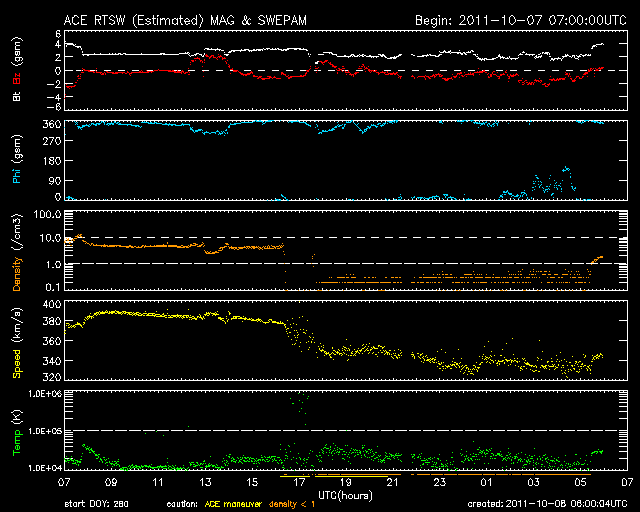Screen dimensions: 640x512
Task: Click the 'Begin: 2011-10-07 07:00:00UTC' header text
Action: (x=521, y=20)
